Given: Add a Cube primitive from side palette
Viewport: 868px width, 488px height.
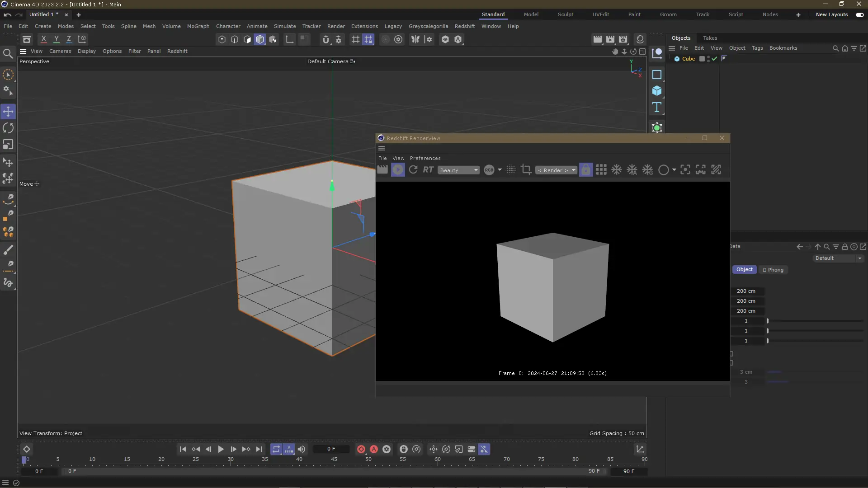Looking at the screenshot, I should click(657, 91).
